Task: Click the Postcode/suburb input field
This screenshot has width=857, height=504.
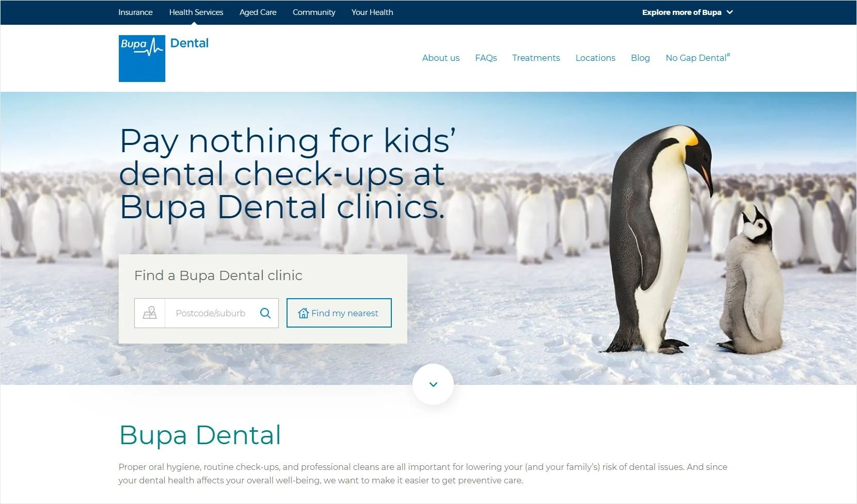Action: [213, 313]
